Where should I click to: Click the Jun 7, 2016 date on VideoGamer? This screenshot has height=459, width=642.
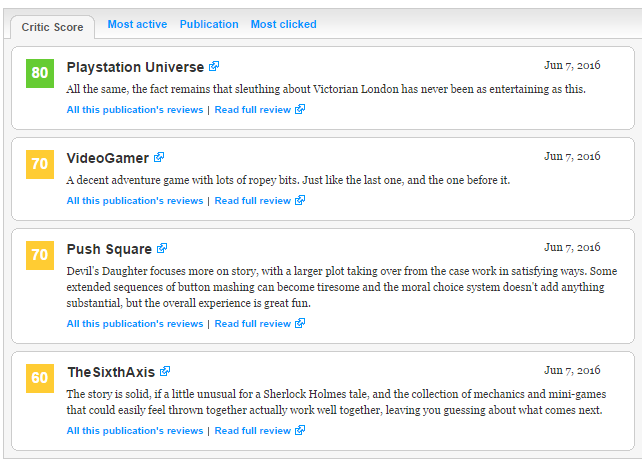pos(572,156)
